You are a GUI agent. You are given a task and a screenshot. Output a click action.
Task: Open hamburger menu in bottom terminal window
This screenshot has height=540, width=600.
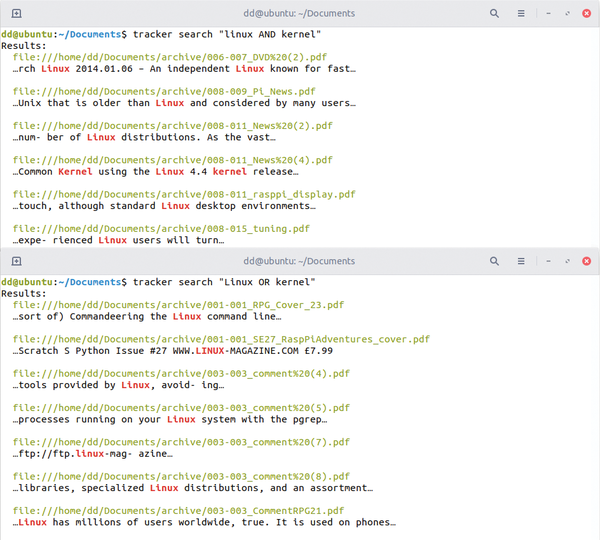click(x=521, y=261)
